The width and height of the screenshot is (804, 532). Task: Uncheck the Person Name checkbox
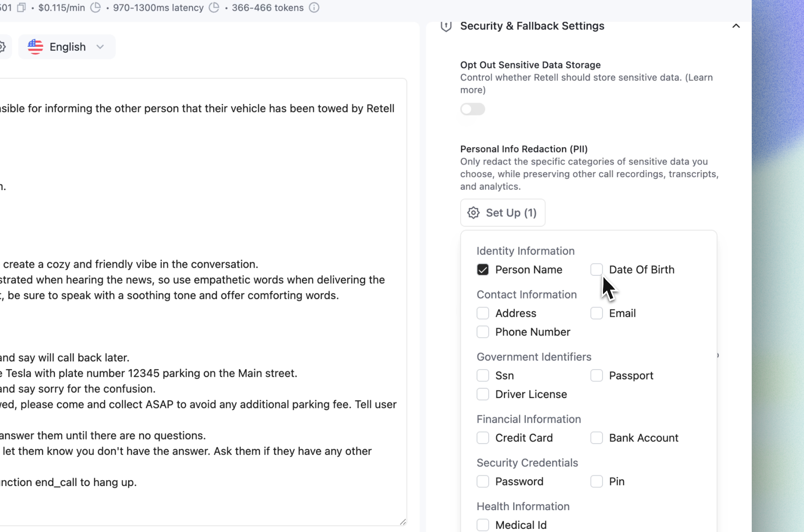point(483,270)
